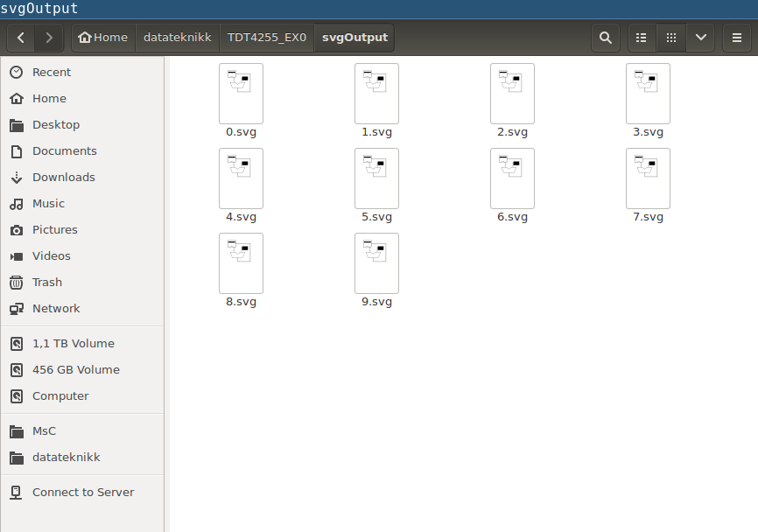Open Recent in the sidebar

[x=52, y=73]
